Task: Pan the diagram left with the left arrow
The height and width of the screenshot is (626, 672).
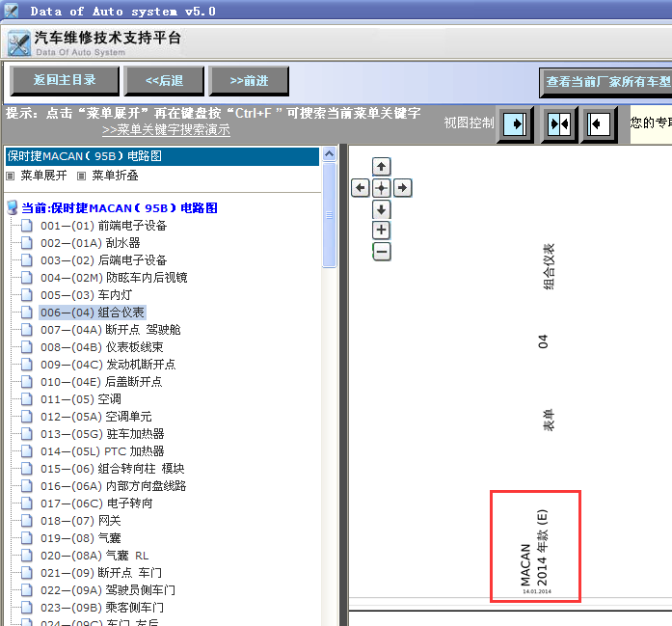Action: (x=361, y=188)
